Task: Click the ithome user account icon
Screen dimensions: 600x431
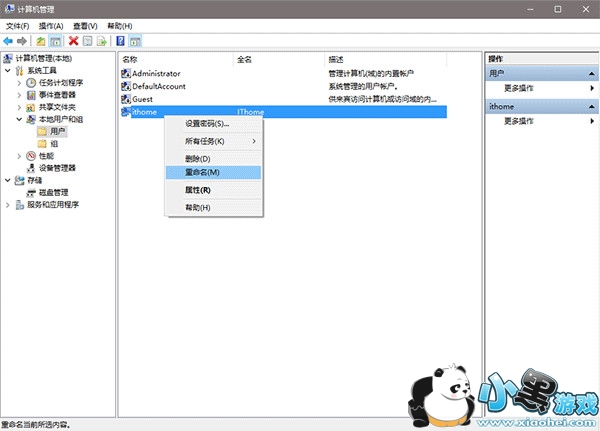Action: pos(126,112)
